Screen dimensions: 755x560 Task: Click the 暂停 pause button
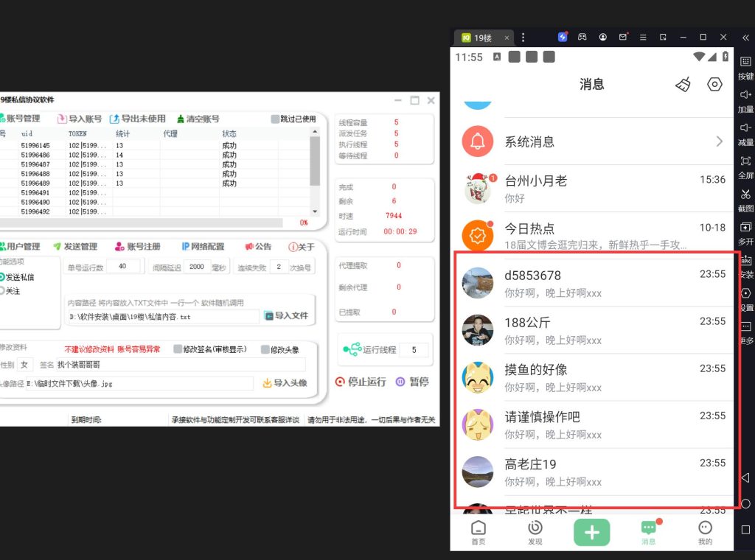[411, 382]
